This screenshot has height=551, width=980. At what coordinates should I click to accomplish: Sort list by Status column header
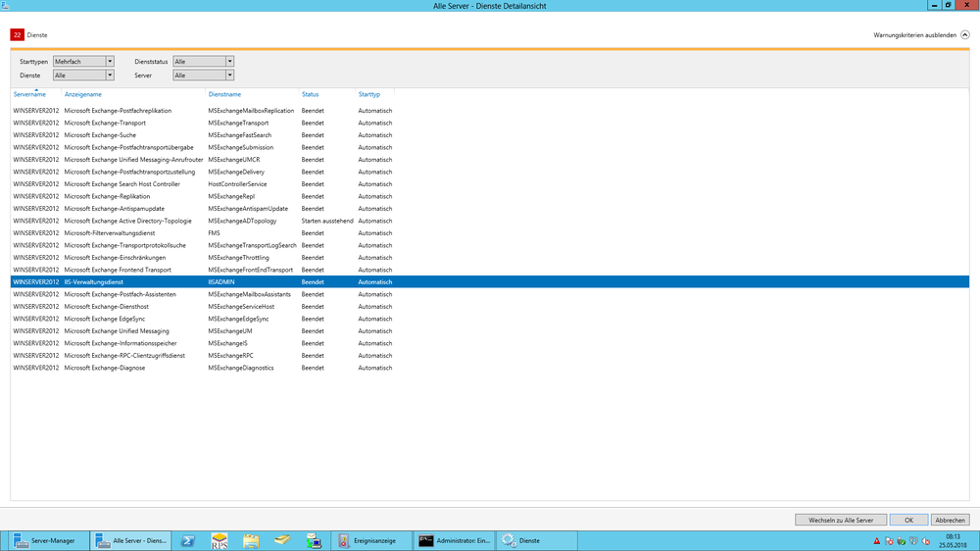(310, 94)
